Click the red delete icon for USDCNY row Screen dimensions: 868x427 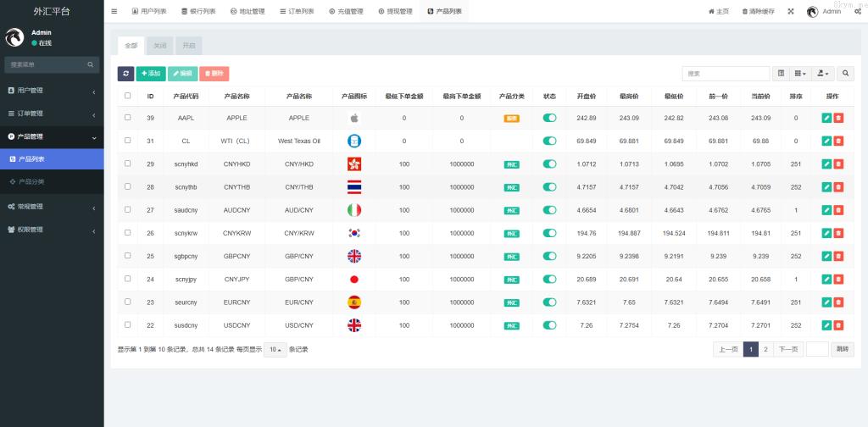838,324
